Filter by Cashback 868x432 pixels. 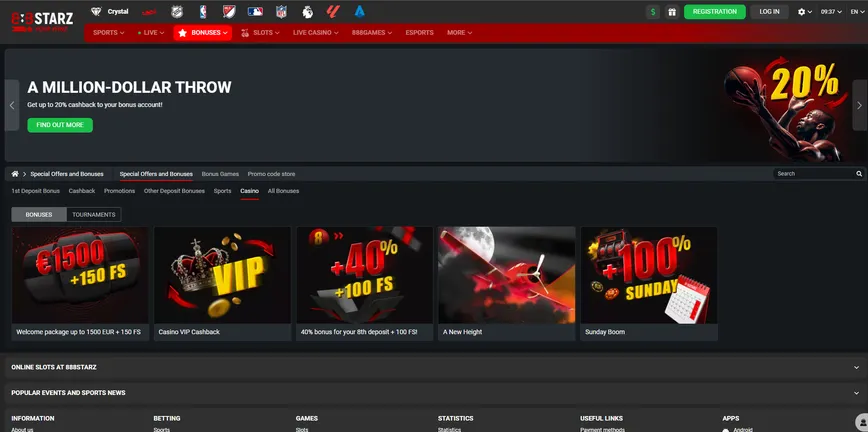click(x=82, y=191)
